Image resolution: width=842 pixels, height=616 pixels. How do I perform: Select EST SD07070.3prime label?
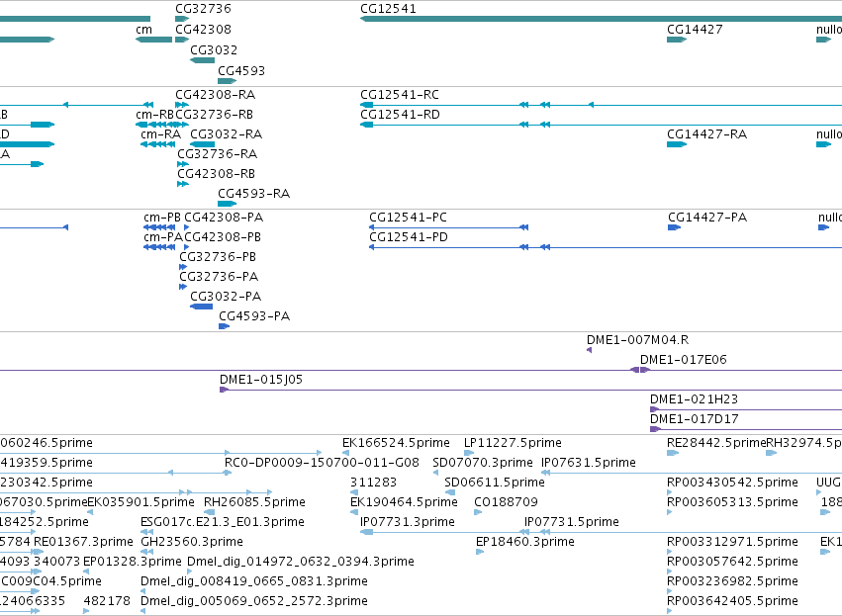point(483,463)
